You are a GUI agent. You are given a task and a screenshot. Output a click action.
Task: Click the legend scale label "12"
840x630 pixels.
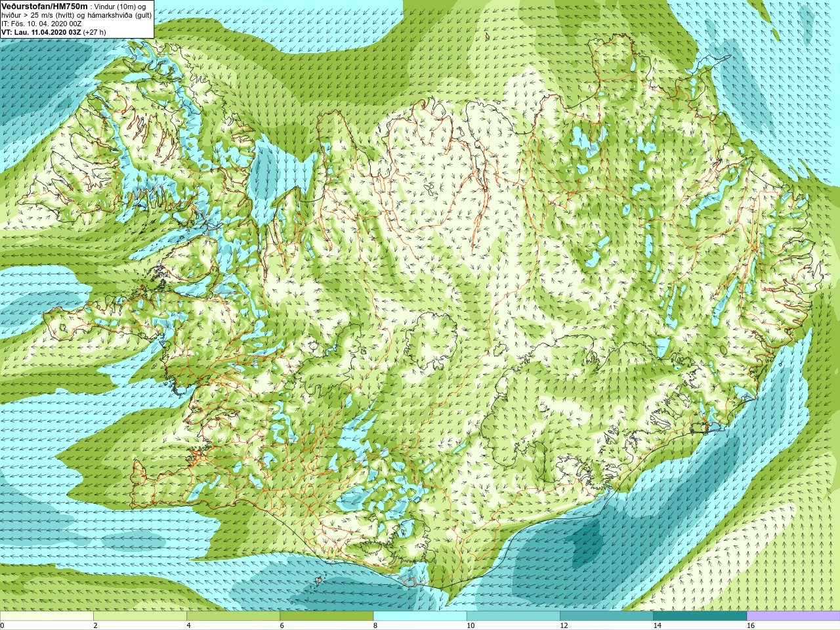click(x=564, y=626)
